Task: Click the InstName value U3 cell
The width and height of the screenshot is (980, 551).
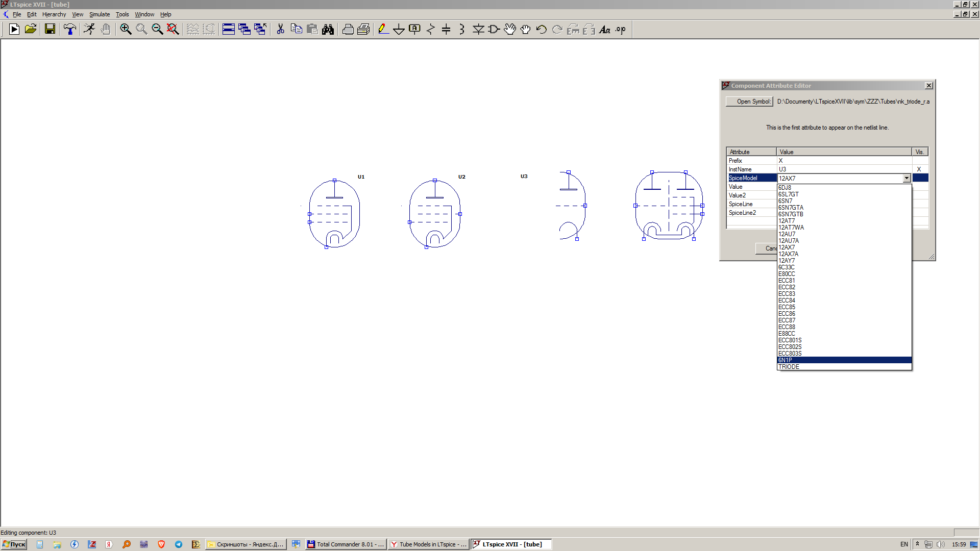Action: [844, 169]
